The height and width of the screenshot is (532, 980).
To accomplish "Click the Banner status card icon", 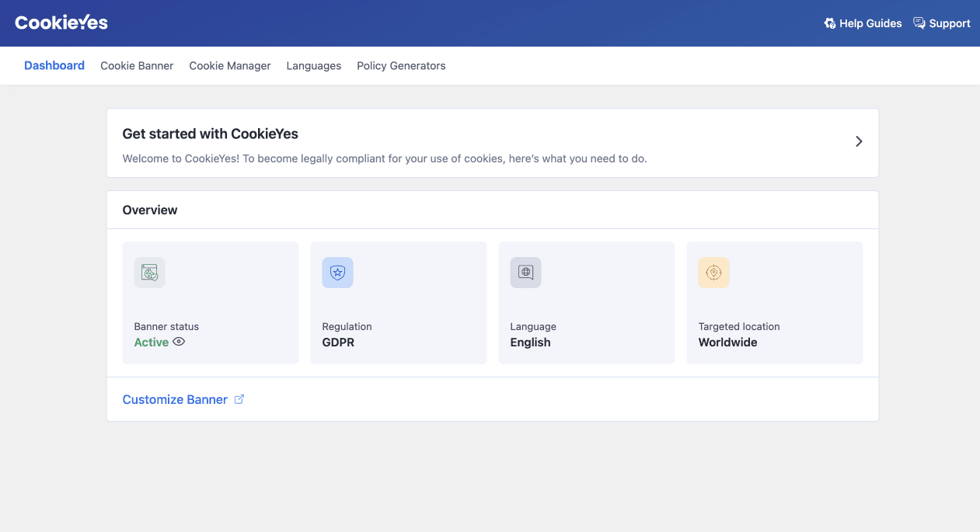I will [149, 273].
